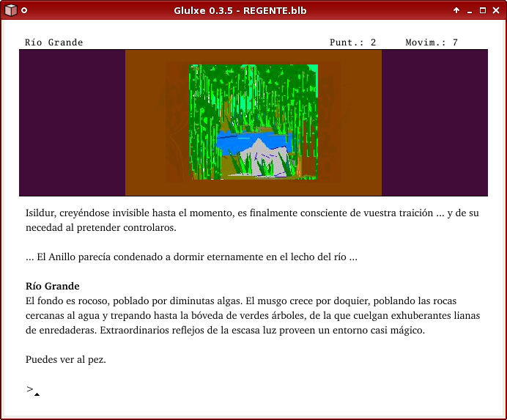Minimize the Glulxe window
507x420 pixels.
coord(470,11)
